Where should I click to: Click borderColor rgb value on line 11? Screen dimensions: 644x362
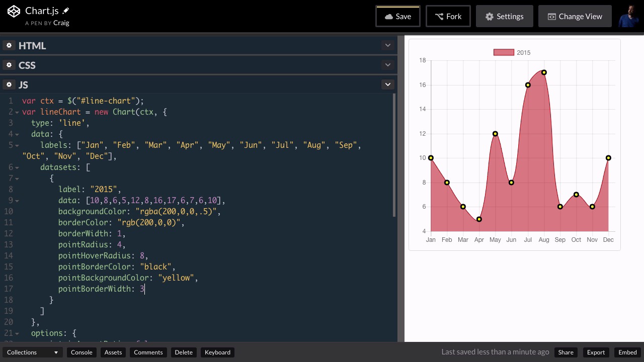coord(149,223)
